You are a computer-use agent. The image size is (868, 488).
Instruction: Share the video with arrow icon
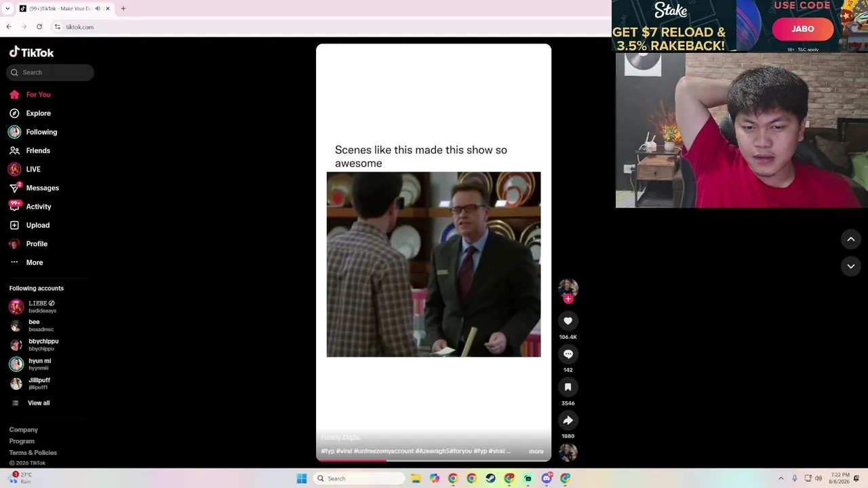click(x=568, y=420)
